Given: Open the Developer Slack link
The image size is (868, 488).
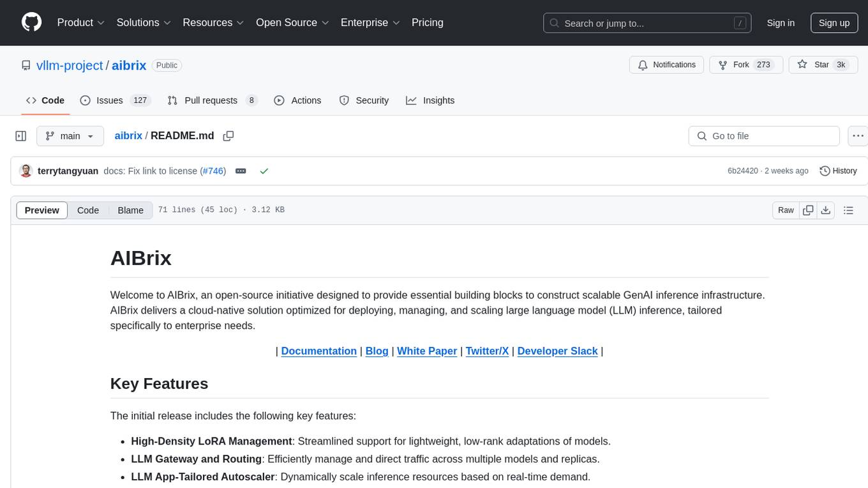Looking at the screenshot, I should click(558, 351).
